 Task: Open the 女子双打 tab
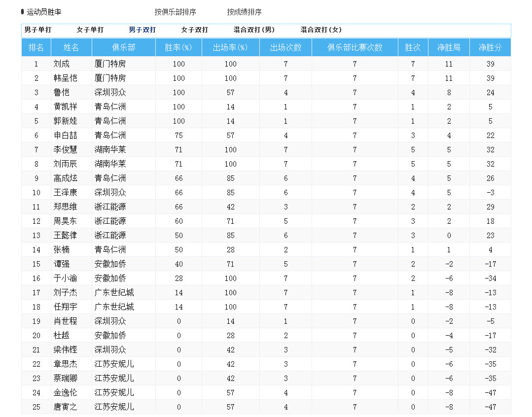click(194, 30)
